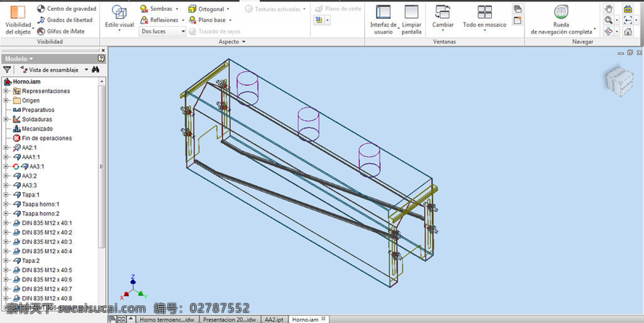Toggle Reflexiones icon
The height and width of the screenshot is (323, 644).
click(x=144, y=19)
